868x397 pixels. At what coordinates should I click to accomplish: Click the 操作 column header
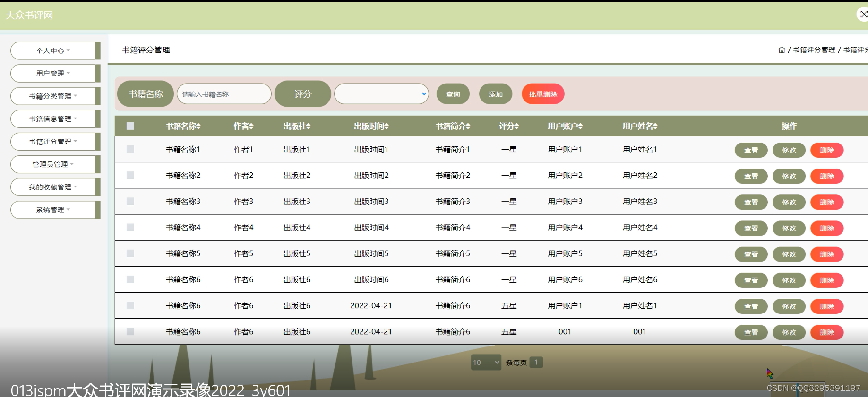(x=789, y=127)
